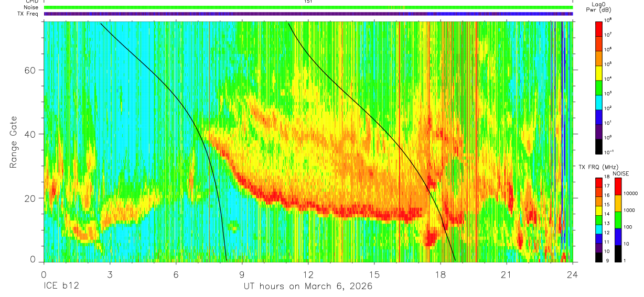The width and height of the screenshot is (644, 297).
Task: Click the 'UT hours on March 6, 2026' label
Action: [308, 287]
